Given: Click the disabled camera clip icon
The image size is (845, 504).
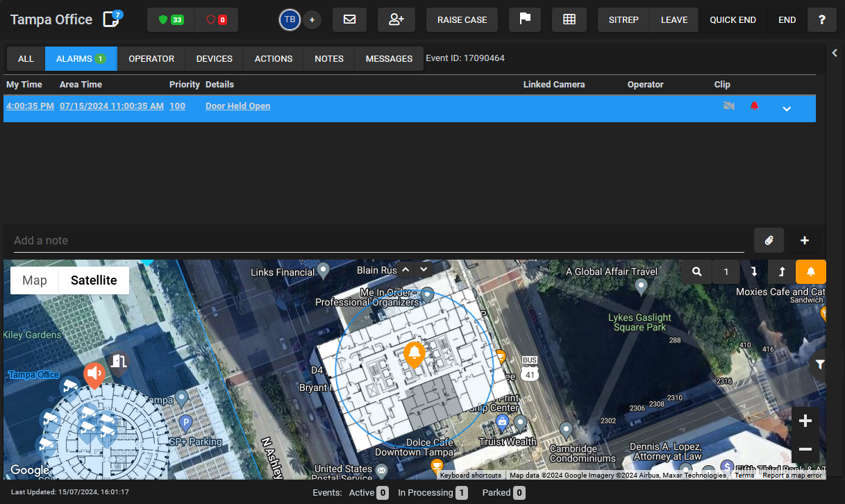Looking at the screenshot, I should 728,106.
